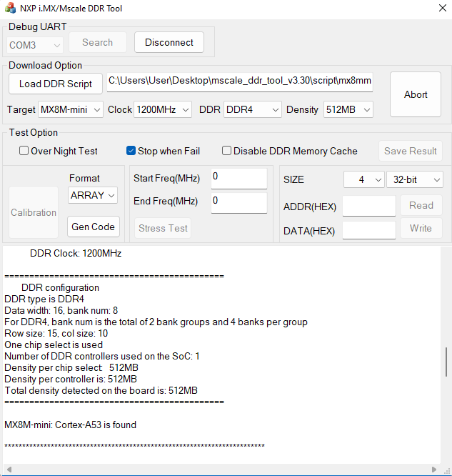
Task: Click the DDR script path field
Action: coord(240,81)
